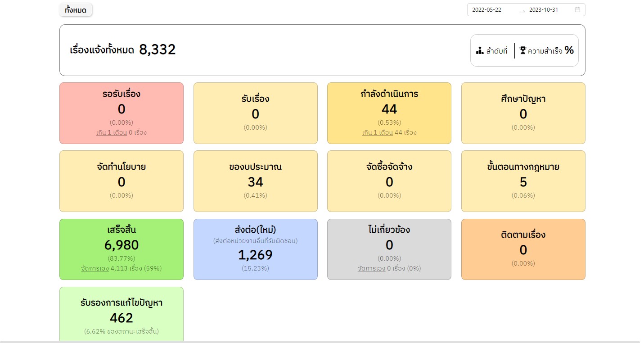This screenshot has height=343, width=644.
Task: Click จัดการเอง link in ไม่เกี่ยวข้อง card
Action: tap(371, 268)
